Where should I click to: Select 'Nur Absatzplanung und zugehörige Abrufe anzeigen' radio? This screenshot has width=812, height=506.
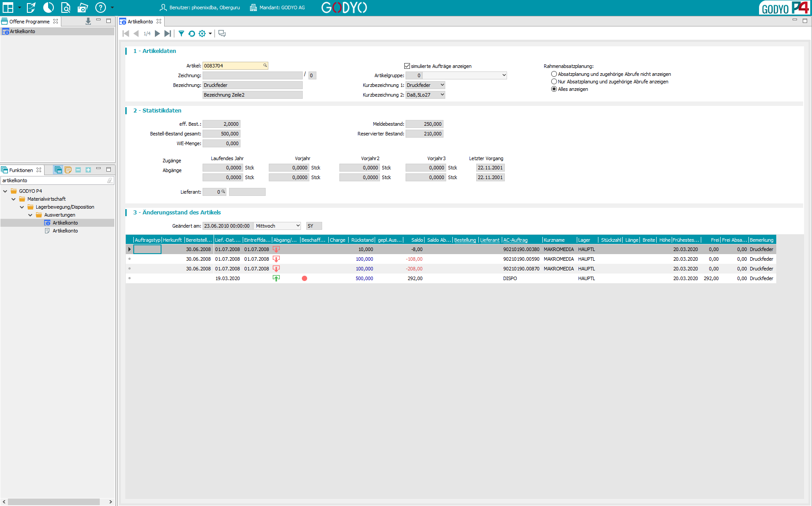[554, 82]
